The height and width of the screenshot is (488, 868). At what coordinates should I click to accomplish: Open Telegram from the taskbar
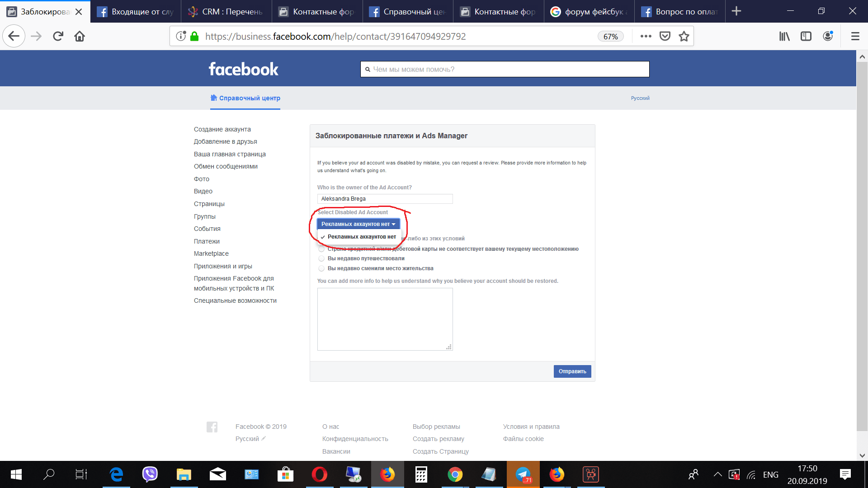(523, 474)
